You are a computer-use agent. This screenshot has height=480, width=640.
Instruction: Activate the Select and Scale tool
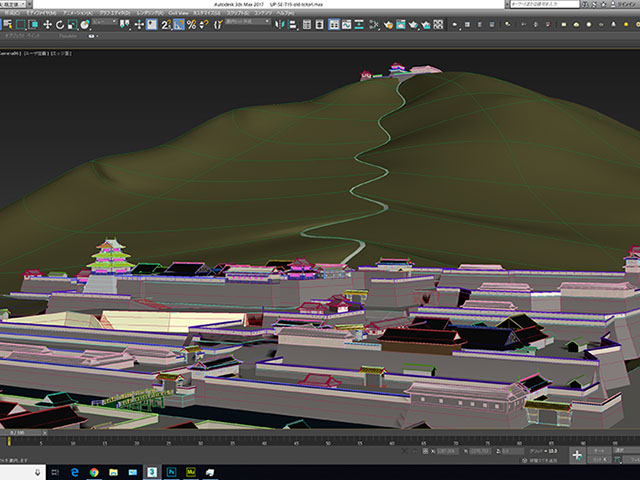click(74, 24)
